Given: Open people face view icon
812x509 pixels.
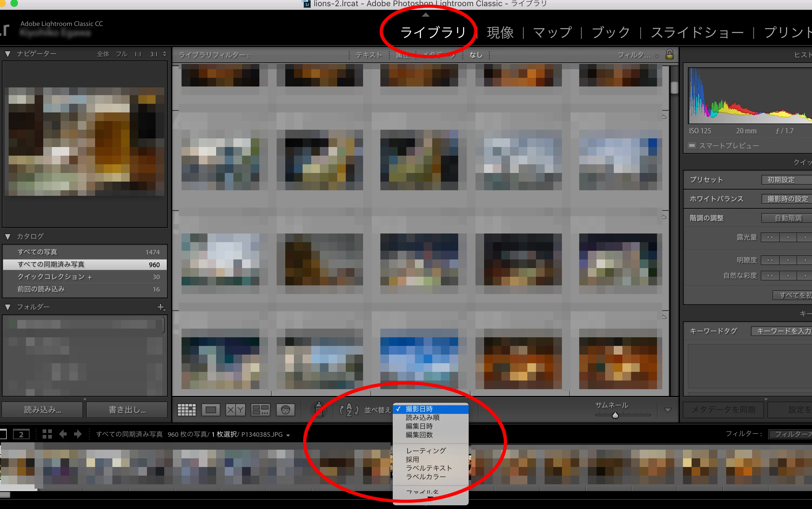Looking at the screenshot, I should click(285, 410).
